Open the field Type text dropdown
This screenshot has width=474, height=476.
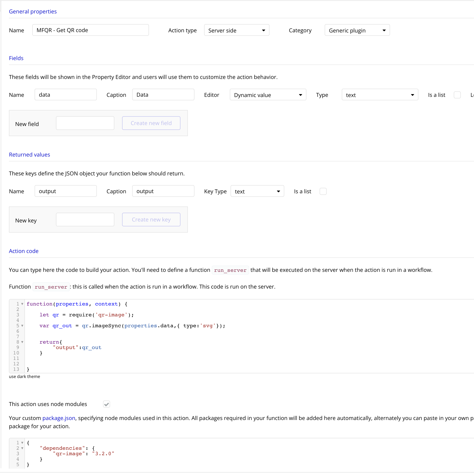380,95
